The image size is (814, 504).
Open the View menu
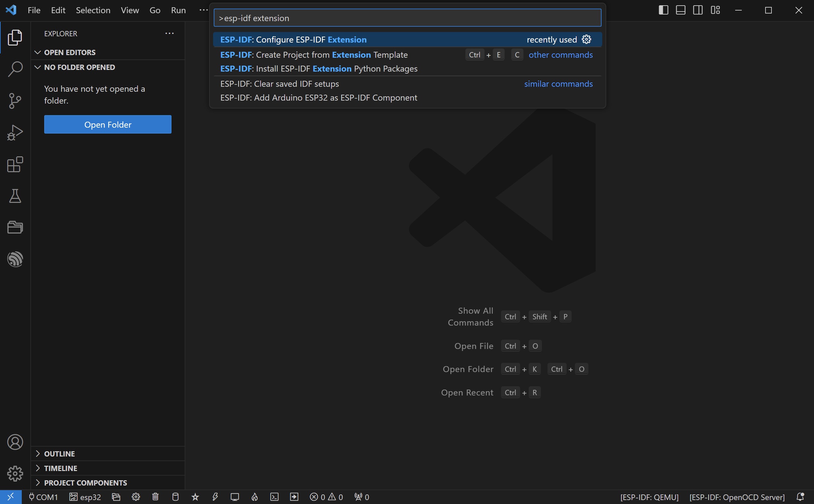click(x=130, y=10)
